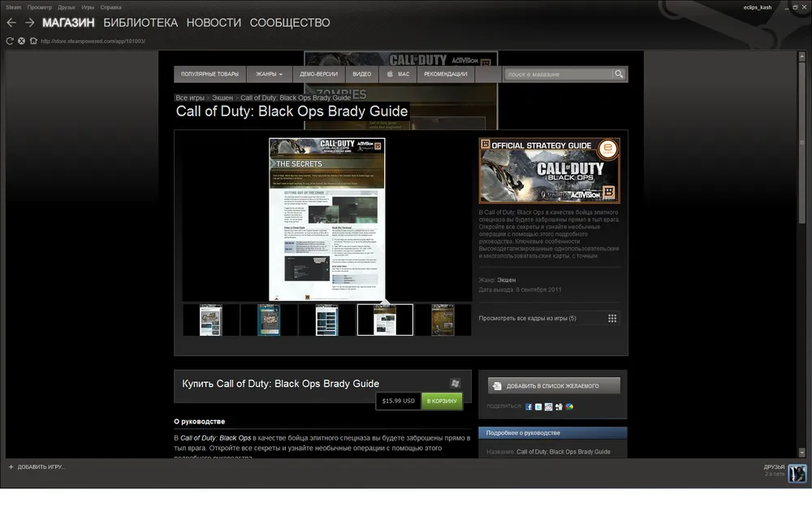812x508 pixels.
Task: Open the Steam menu
Action: pyautogui.click(x=13, y=7)
